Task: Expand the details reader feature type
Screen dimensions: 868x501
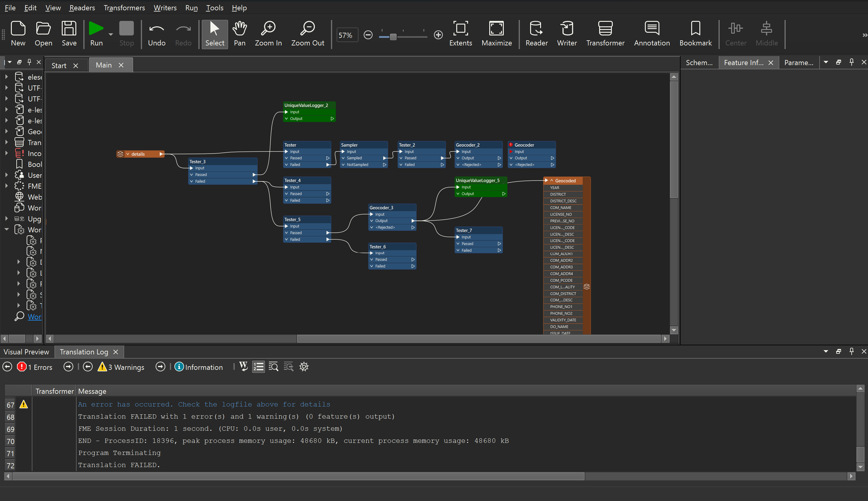Action: tap(127, 154)
